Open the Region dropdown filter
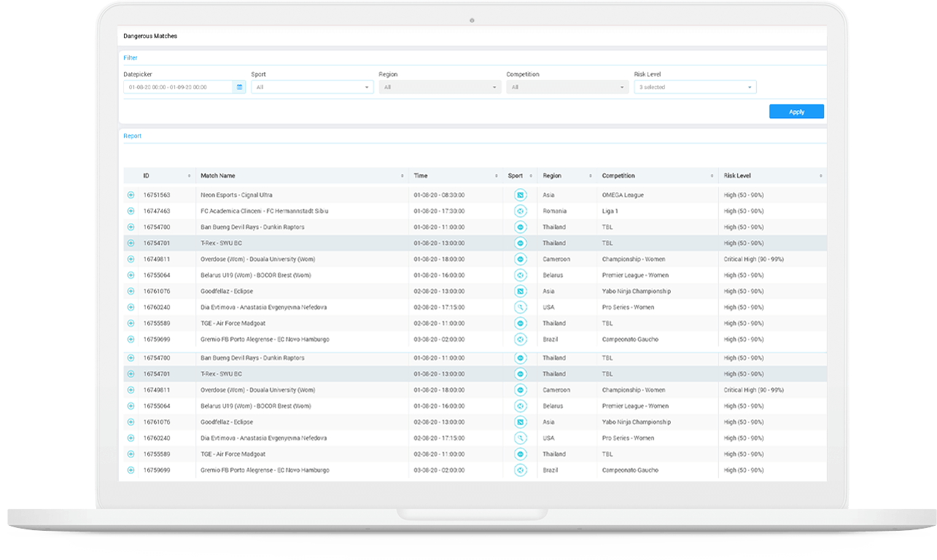The height and width of the screenshot is (560, 937). 440,87
